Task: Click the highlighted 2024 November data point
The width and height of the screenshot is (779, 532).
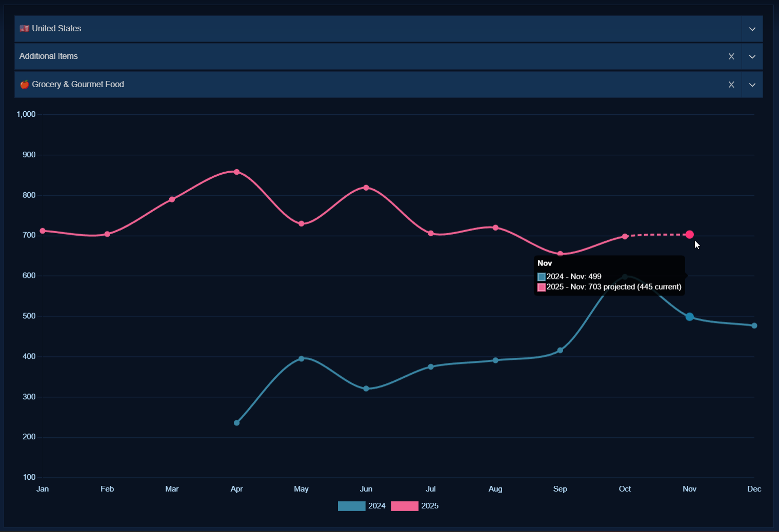Action: coord(689,317)
